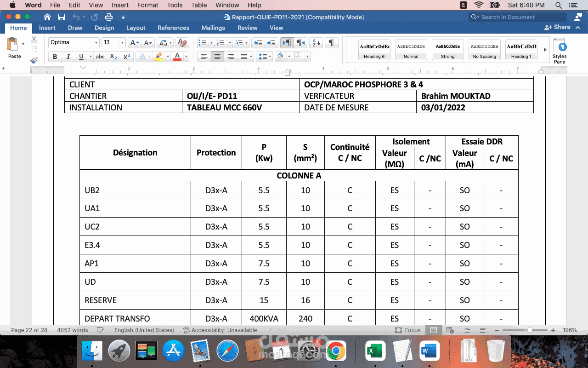
Task: Toggle left-to-right text direction
Action: point(287,43)
